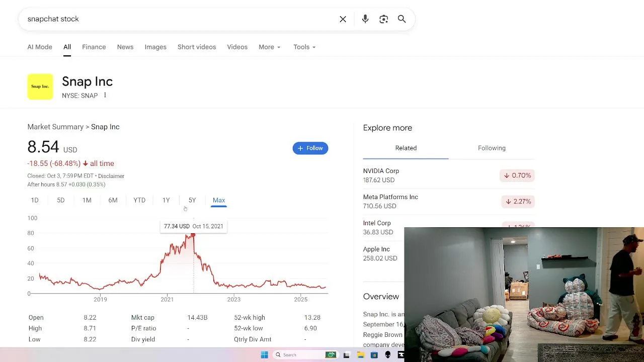
Task: Open three-dot options next to NYSE: SNAP
Action: 105,96
